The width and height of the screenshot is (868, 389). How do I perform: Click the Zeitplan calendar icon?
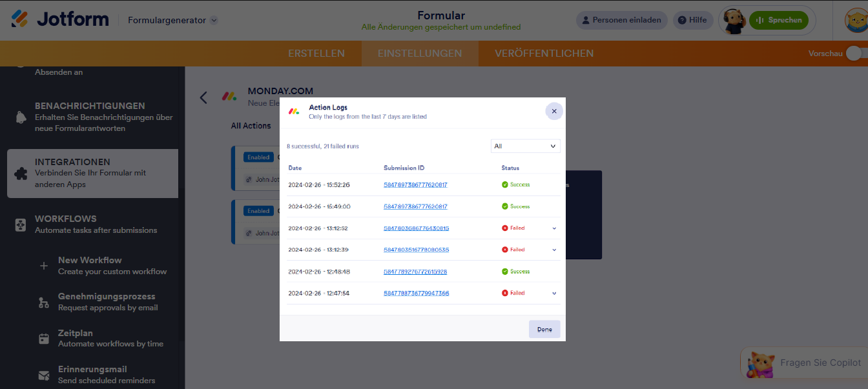click(x=44, y=338)
